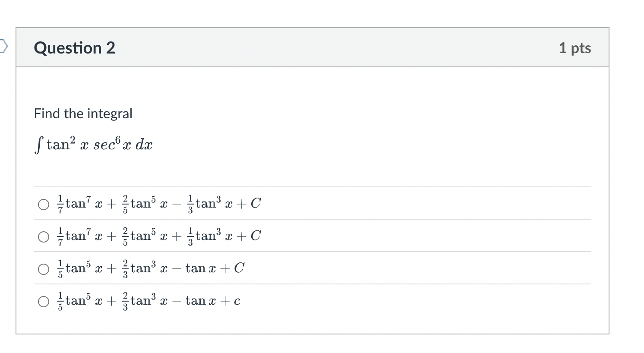Click the Find the integral text
The image size is (644, 353).
point(82,113)
